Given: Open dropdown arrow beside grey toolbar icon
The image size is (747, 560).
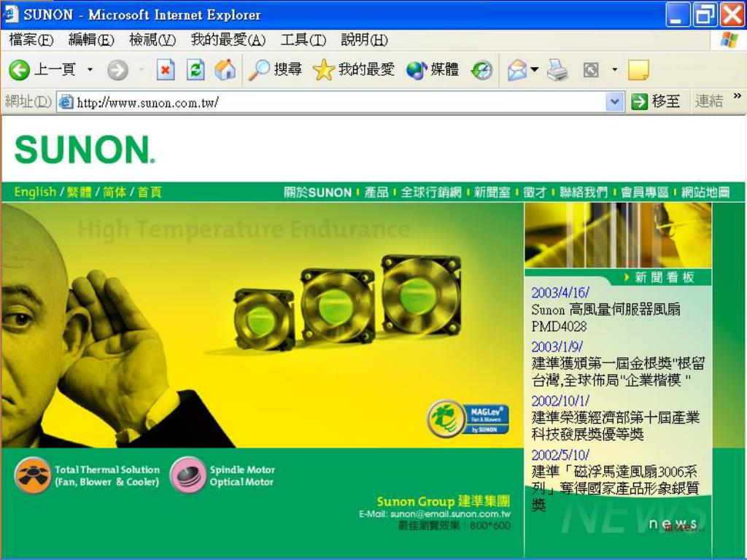Looking at the screenshot, I should pos(614,70).
